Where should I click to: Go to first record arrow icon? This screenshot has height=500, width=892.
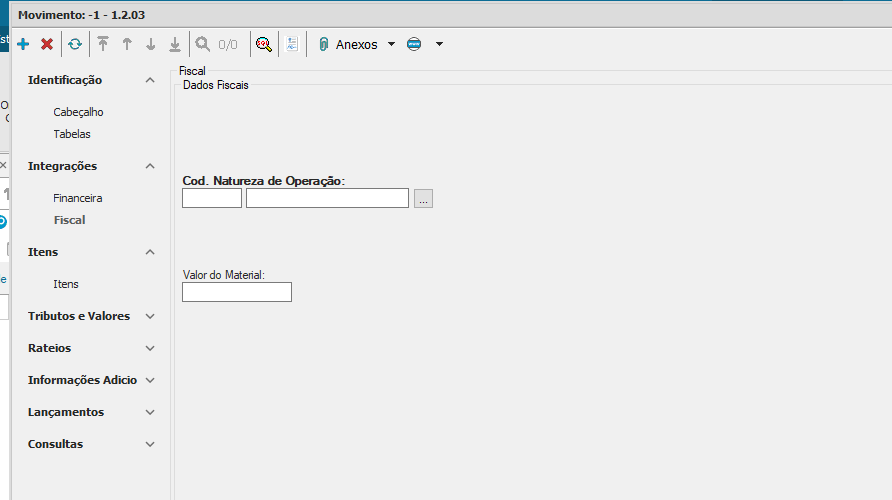[103, 44]
